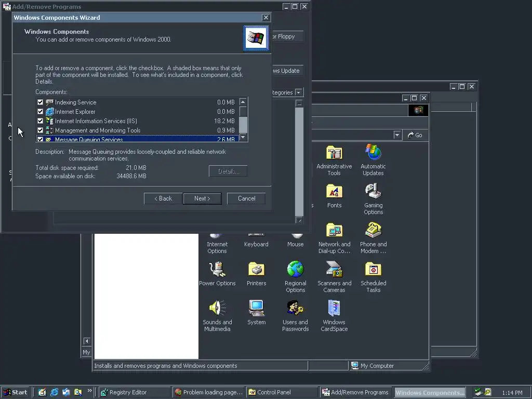Expand the address bar dropdown arrow
532x399 pixels.
click(x=397, y=135)
